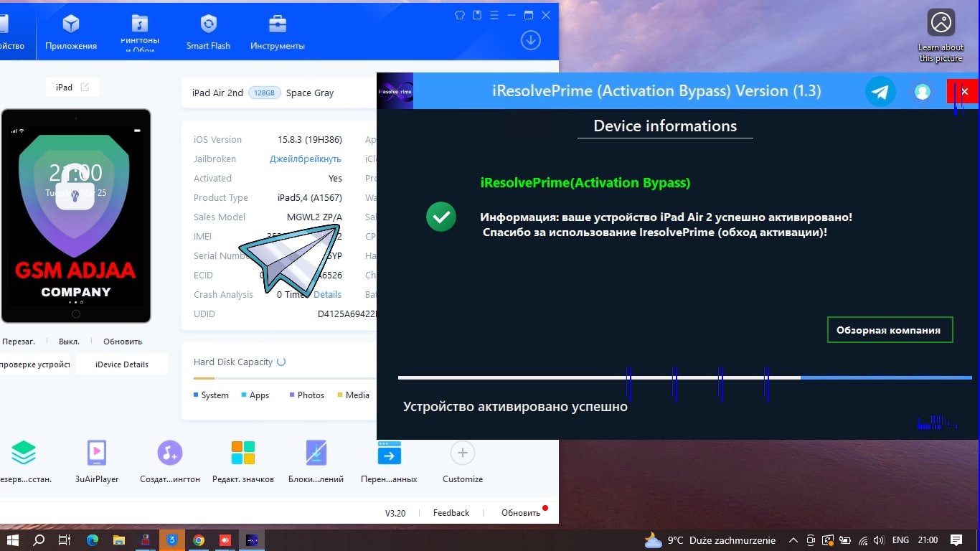This screenshot has width=980, height=551.
Task: Launch 3uAirPlayer tool
Action: pyautogui.click(x=97, y=453)
